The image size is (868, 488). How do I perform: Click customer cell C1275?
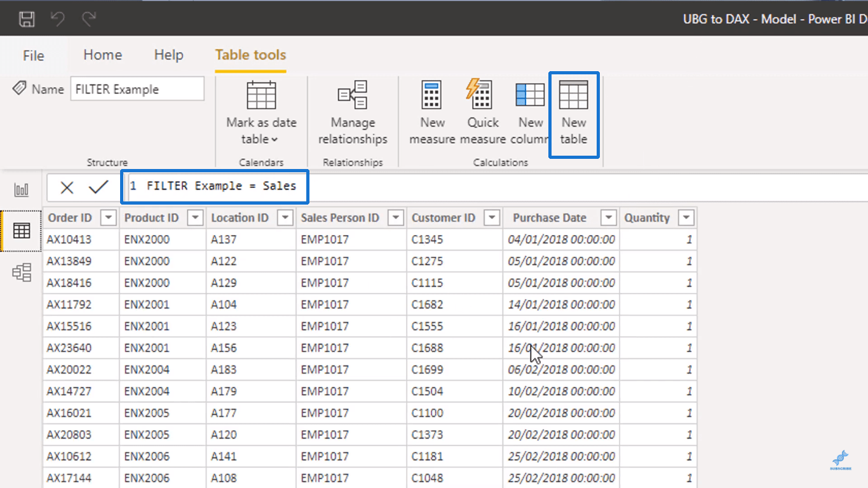tap(455, 261)
